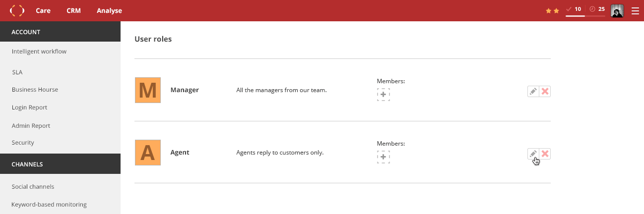Switch to the Analyse section
Image resolution: width=644 pixels, height=214 pixels.
tap(109, 10)
